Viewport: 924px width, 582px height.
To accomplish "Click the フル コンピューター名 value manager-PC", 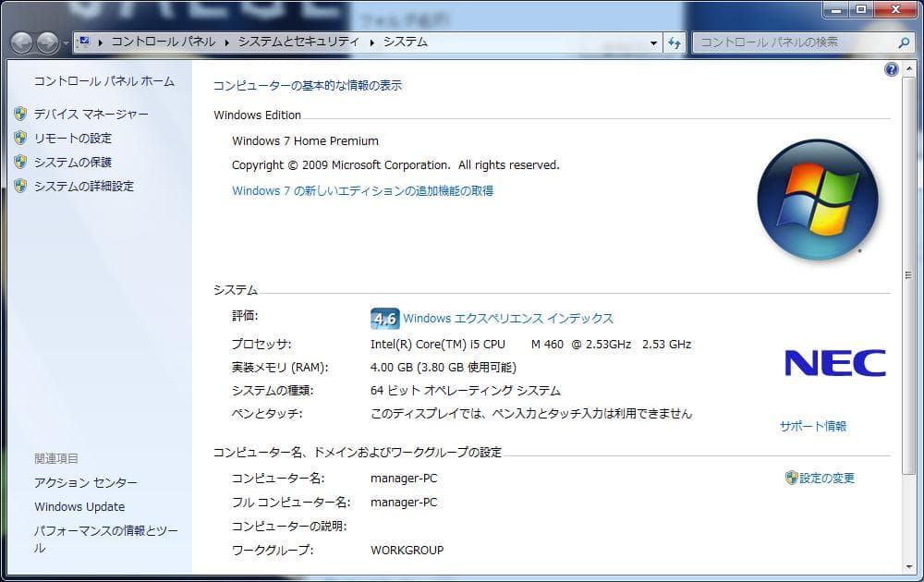I will (404, 503).
